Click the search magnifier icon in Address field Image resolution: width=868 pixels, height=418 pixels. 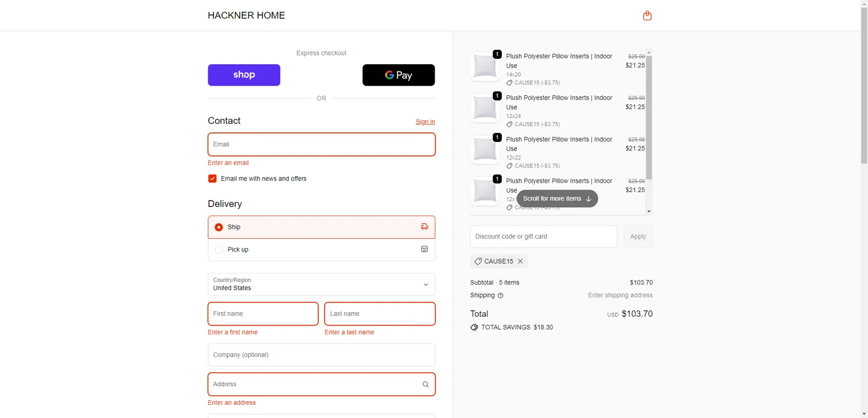(x=425, y=384)
